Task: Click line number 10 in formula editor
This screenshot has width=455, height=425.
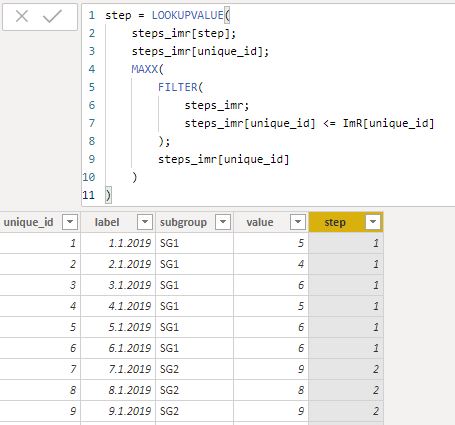Action: (x=89, y=177)
